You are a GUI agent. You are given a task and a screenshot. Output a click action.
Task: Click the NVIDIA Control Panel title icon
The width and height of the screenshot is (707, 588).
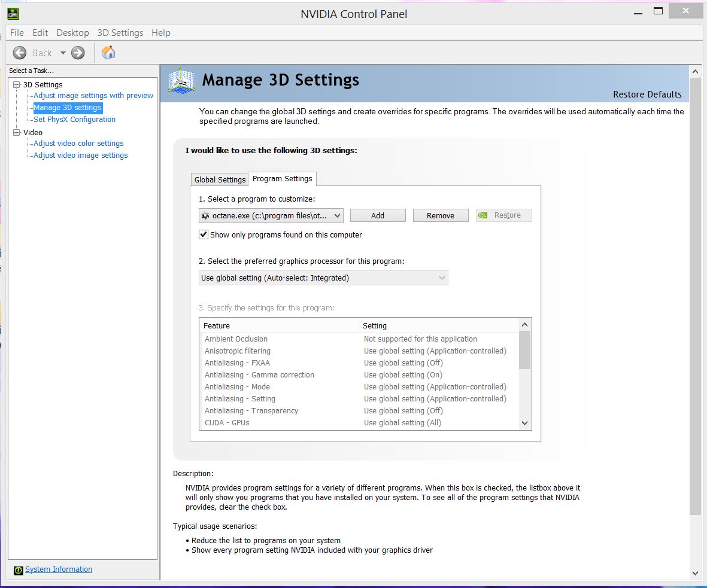(x=13, y=14)
